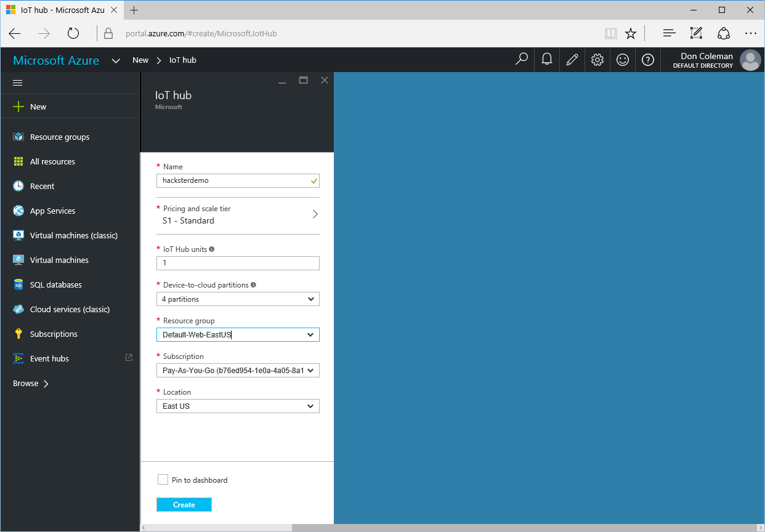Screen dimensions: 765x532
Task: Click the IoT Hub units input field
Action: point(238,263)
